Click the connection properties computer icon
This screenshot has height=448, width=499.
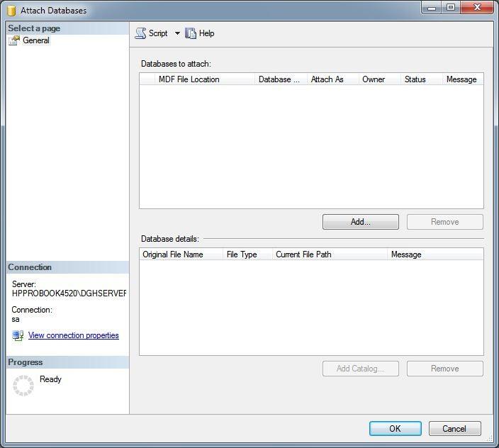[18, 335]
